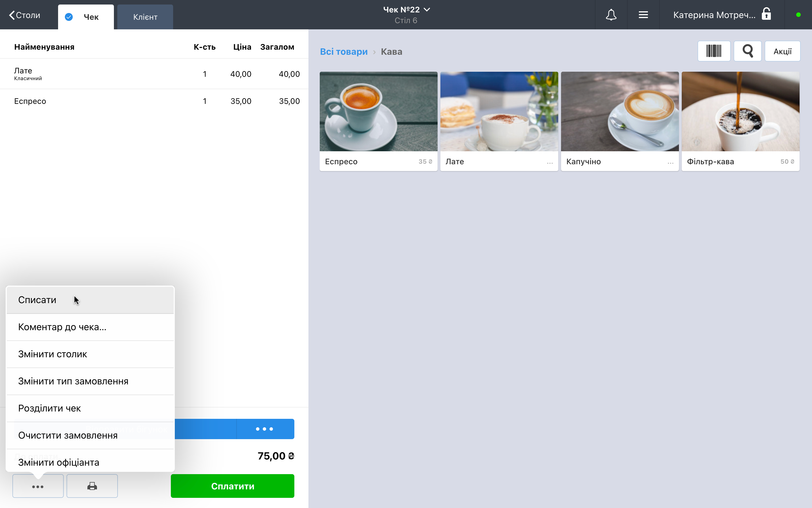The height and width of the screenshot is (508, 812).
Task: Choose Списати from menu
Action: coord(90,300)
